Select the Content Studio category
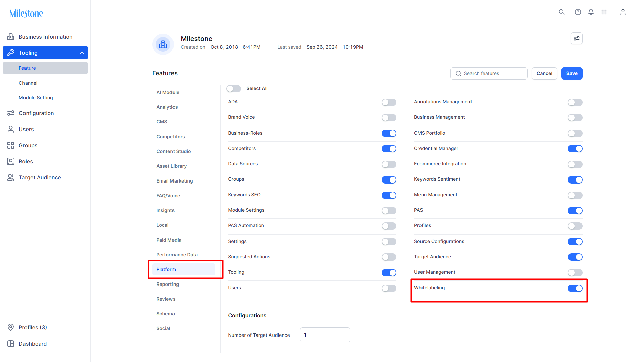 click(184, 151)
